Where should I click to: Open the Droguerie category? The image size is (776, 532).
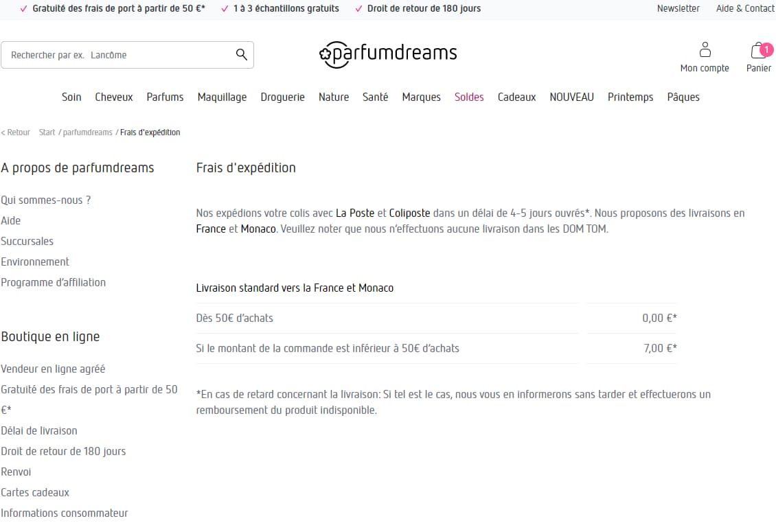(282, 97)
